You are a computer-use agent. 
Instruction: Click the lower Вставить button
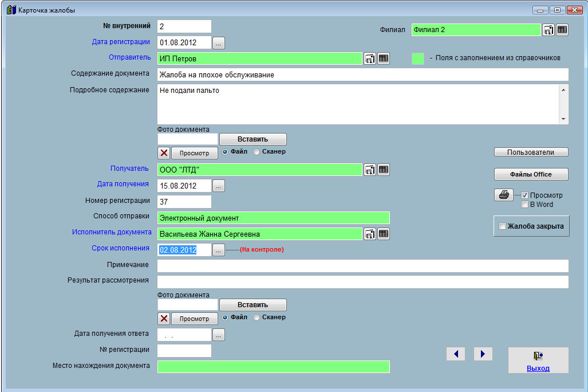(252, 304)
